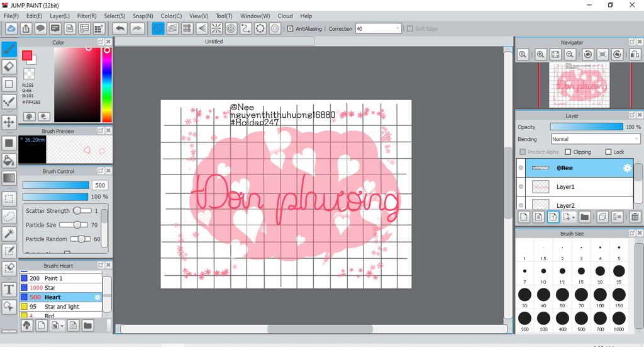Image resolution: width=644 pixels, height=347 pixels.
Task: Open the snap settings gear
Action: tap(275, 28)
